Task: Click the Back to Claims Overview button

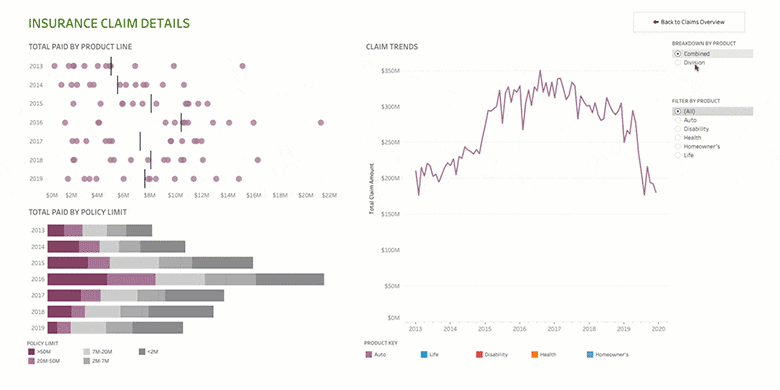Action: 688,22
